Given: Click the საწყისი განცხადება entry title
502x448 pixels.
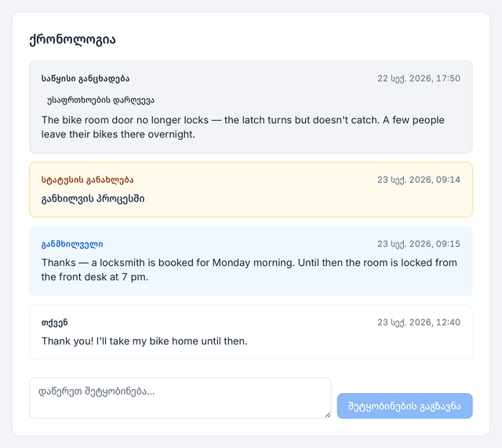Looking at the screenshot, I should tap(85, 78).
